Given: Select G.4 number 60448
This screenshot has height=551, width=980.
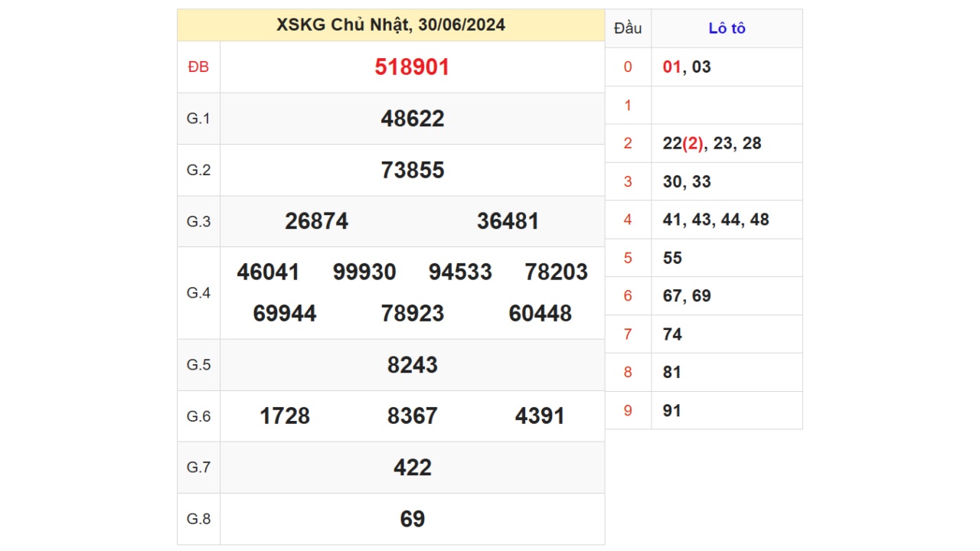Looking at the screenshot, I should [x=540, y=314].
